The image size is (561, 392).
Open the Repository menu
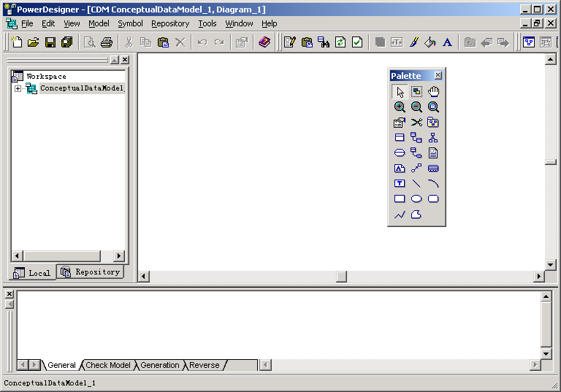[170, 23]
